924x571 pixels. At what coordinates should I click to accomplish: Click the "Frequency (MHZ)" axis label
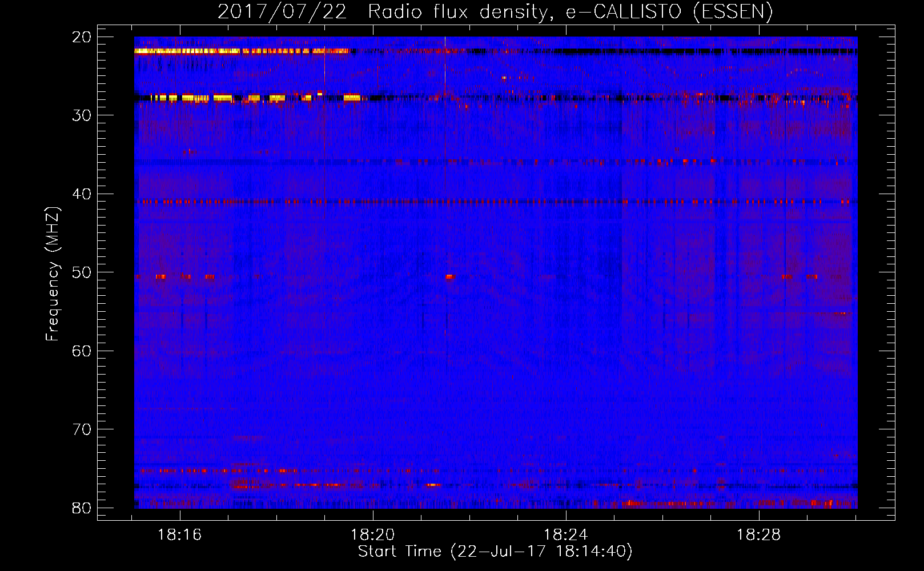[53, 274]
